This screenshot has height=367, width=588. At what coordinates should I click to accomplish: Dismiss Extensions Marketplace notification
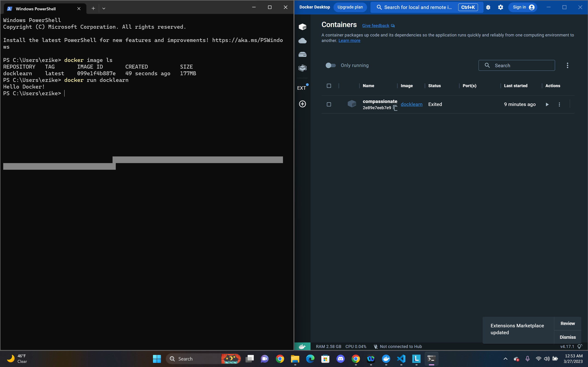point(567,337)
